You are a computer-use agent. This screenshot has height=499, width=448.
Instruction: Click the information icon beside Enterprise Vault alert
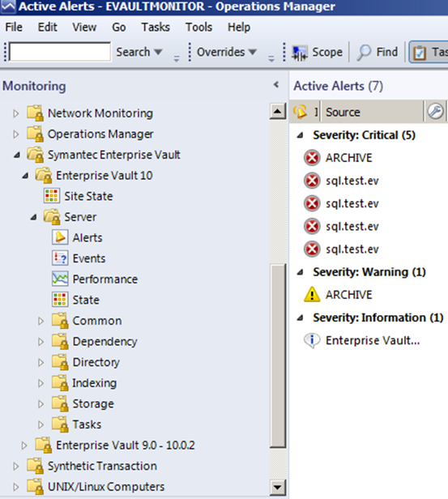tap(312, 340)
